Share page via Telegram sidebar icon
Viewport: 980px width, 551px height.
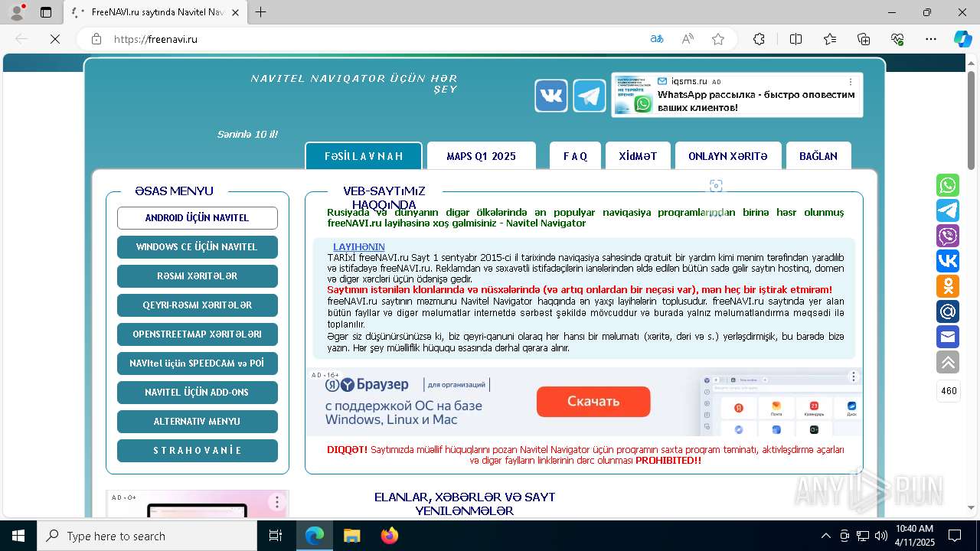tap(948, 210)
